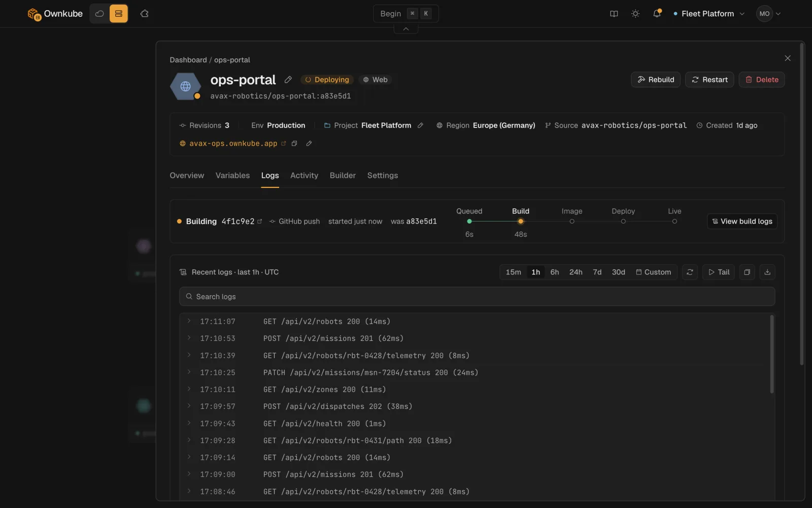Switch to the cloud view icon

[99, 14]
